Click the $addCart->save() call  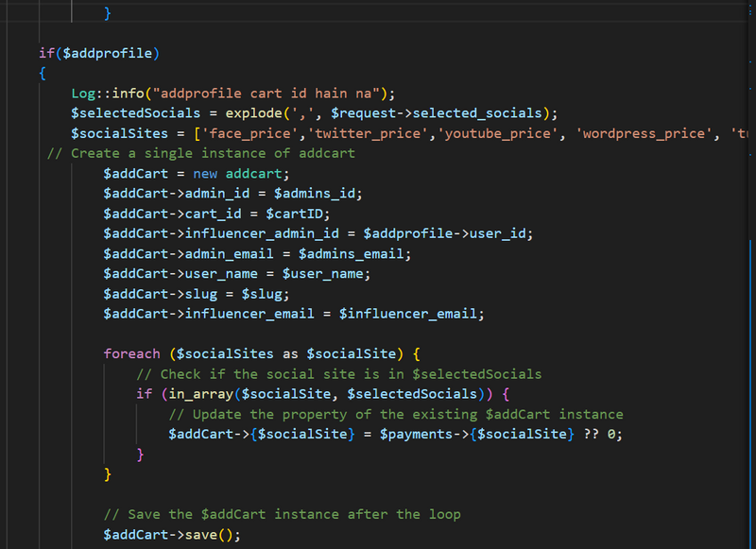[172, 534]
